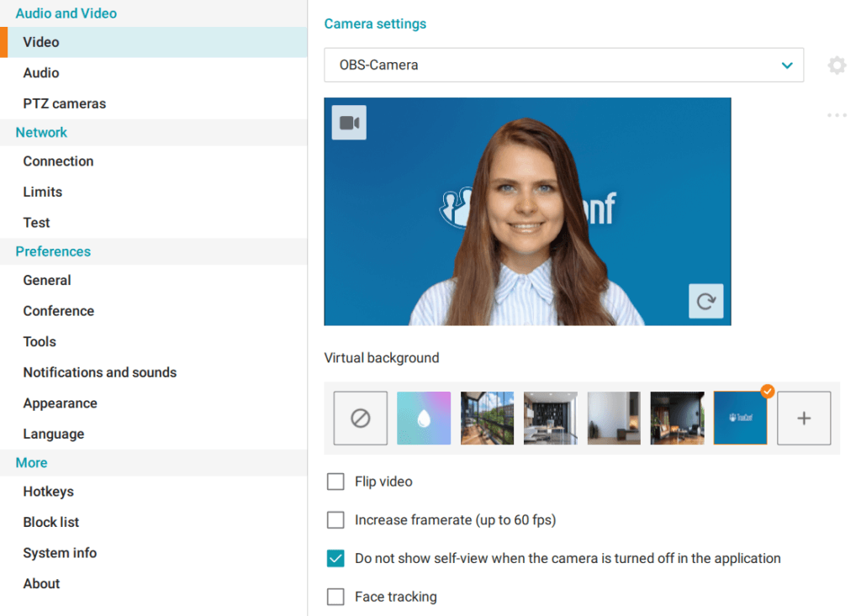Screen dimensions: 861x616
Task: Rotate the camera preview image
Action: click(705, 301)
